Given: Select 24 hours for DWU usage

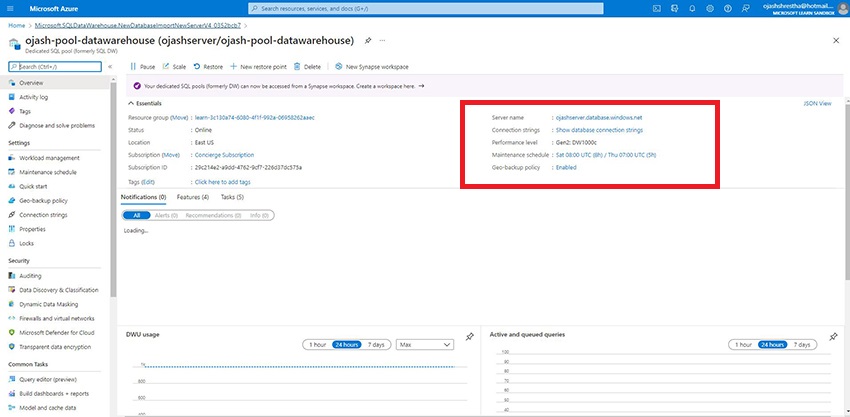Looking at the screenshot, I should (347, 345).
